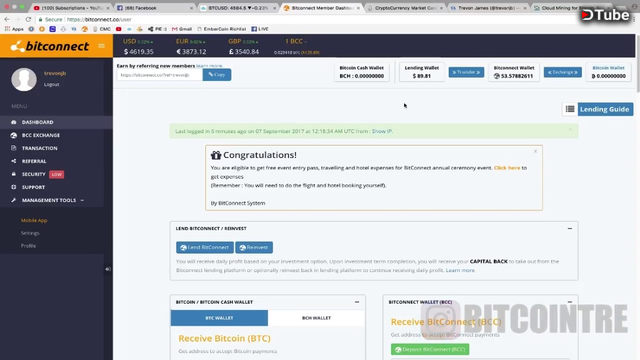Click the Deposit BitConnect (BCC) button

click(430, 349)
